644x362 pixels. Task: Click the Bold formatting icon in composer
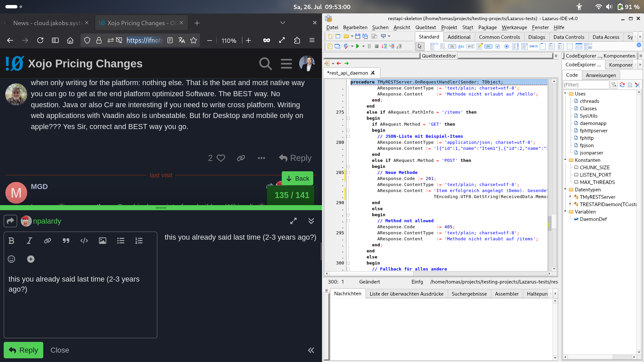click(x=11, y=241)
